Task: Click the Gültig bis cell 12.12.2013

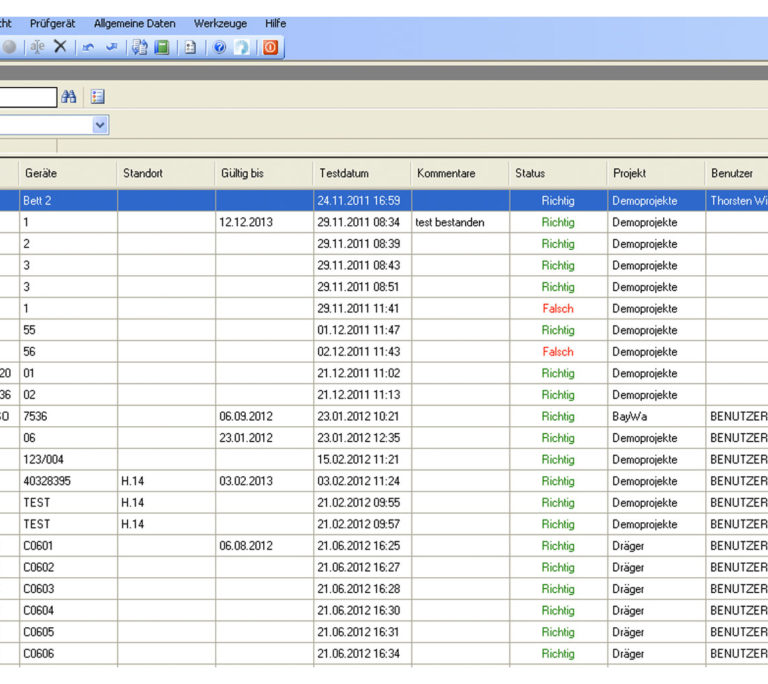Action: click(264, 222)
